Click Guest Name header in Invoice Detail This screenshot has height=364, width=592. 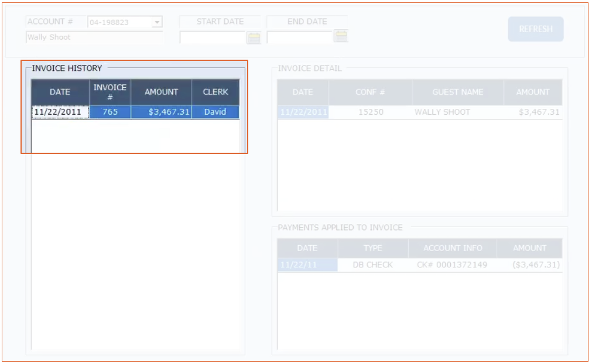pyautogui.click(x=457, y=92)
